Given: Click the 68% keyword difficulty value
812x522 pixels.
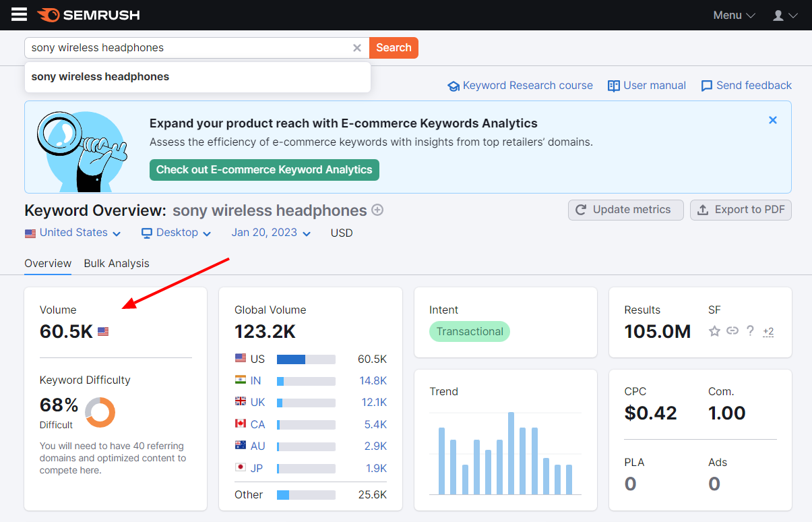Looking at the screenshot, I should 59,405.
